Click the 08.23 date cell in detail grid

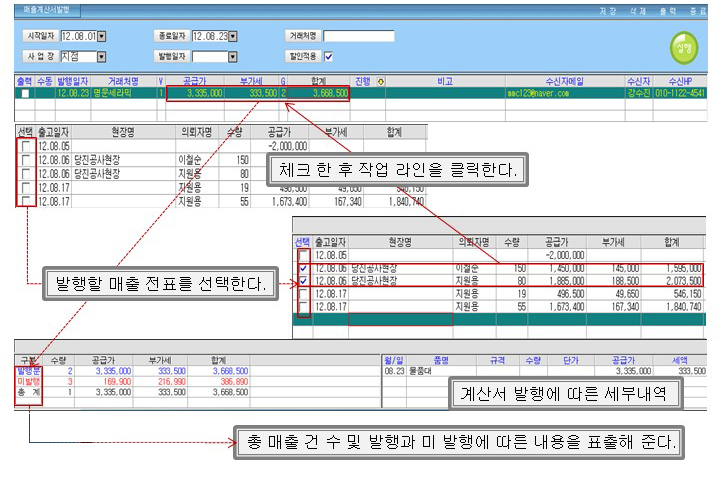point(394,371)
